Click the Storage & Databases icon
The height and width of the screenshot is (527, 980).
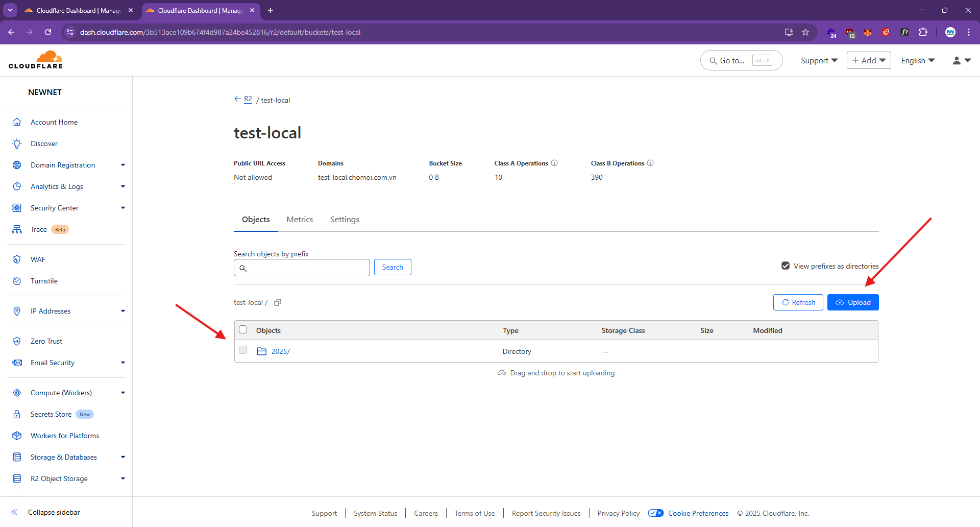coord(17,457)
